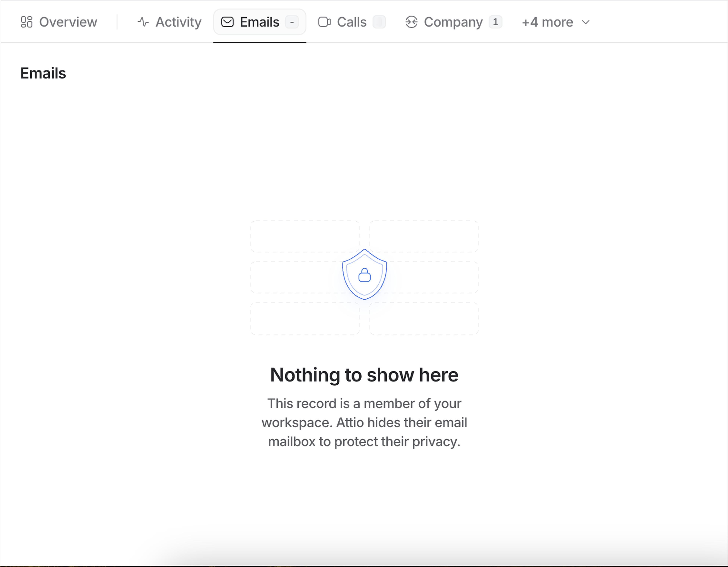Screen dimensions: 728x567
Task: Click the Emails section heading
Action: (43, 73)
